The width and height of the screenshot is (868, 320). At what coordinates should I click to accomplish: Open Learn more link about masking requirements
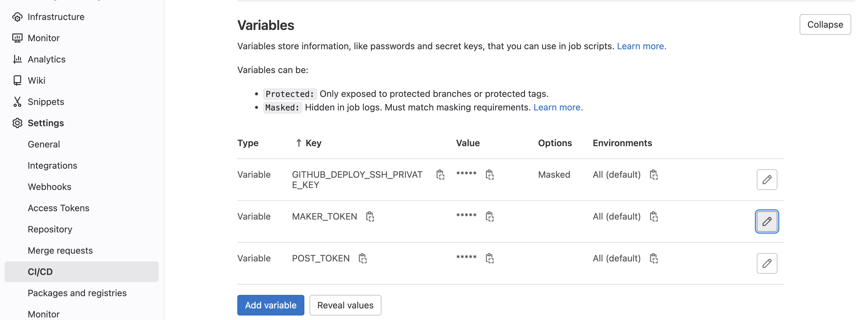(x=558, y=107)
